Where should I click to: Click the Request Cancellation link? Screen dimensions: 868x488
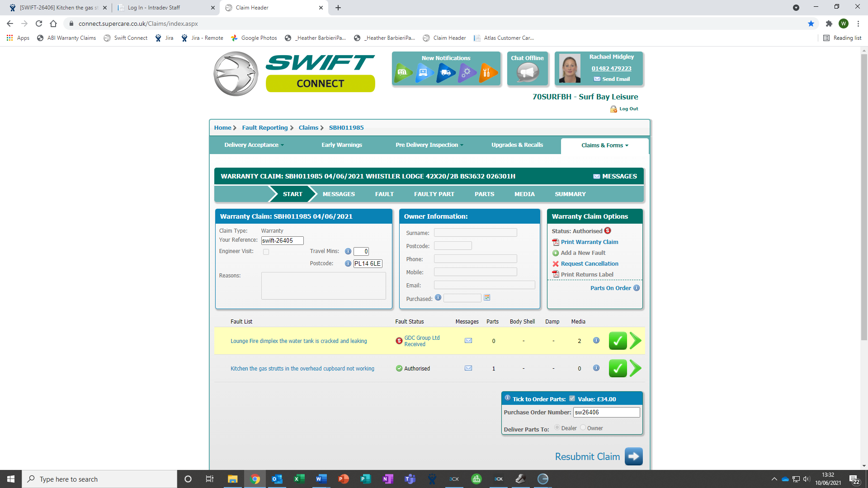point(590,264)
